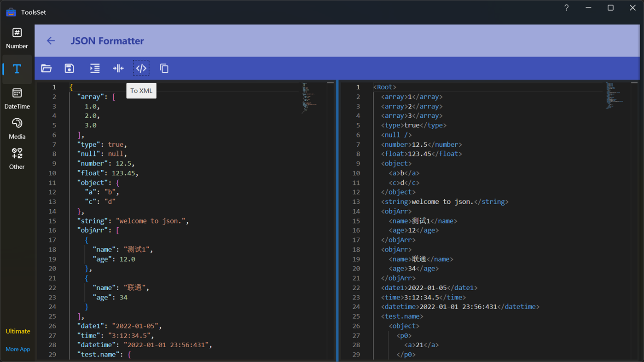Open the Ultimate upgrade link
This screenshot has width=644, height=362.
pos(18,331)
